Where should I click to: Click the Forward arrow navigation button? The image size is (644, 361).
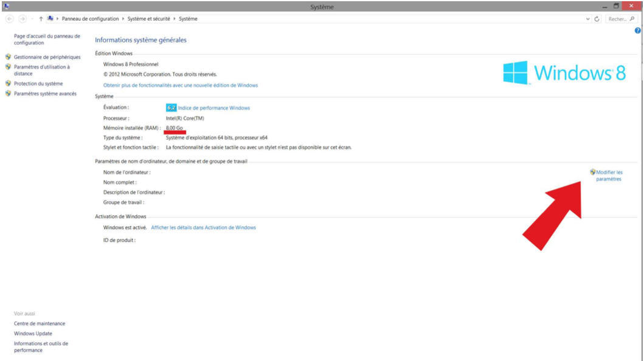pyautogui.click(x=23, y=19)
